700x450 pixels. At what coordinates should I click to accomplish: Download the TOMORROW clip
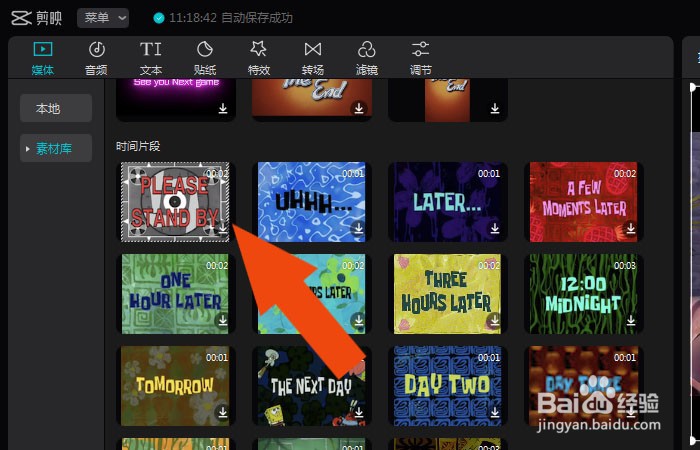click(222, 412)
